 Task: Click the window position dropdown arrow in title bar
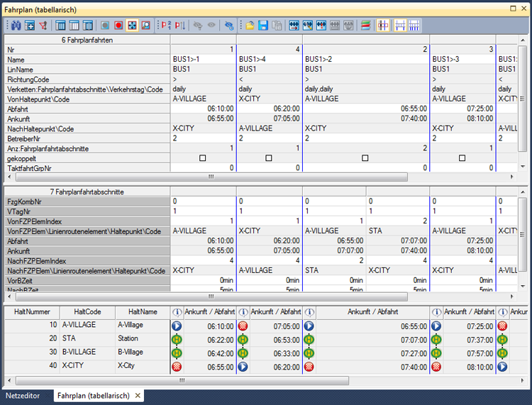(514, 9)
